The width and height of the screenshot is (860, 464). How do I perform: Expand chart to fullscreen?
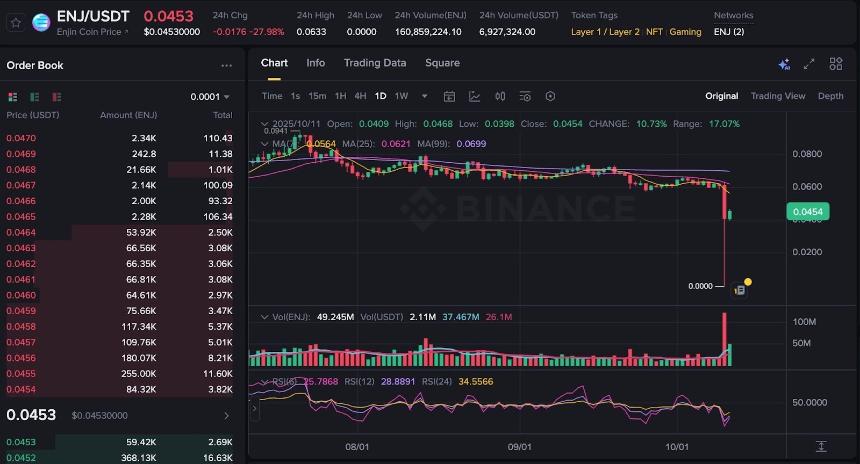(x=809, y=63)
